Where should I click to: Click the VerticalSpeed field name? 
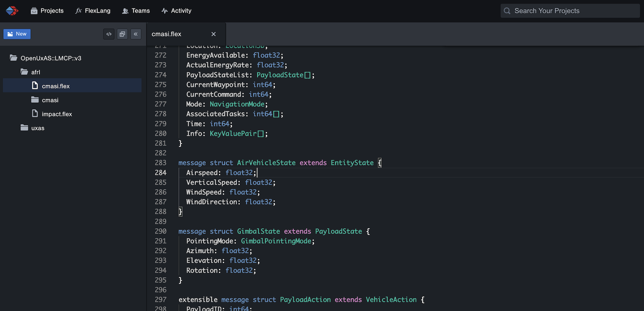[211, 182]
